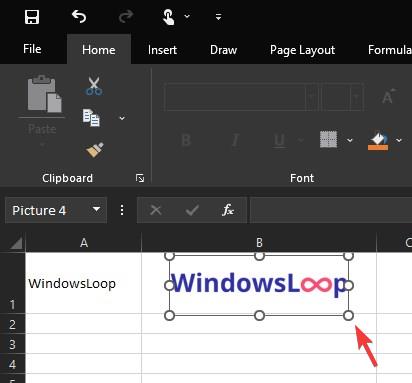Click the picture's left-middle resize handle
Viewport: 412px width, 383px height.
pyautogui.click(x=169, y=286)
